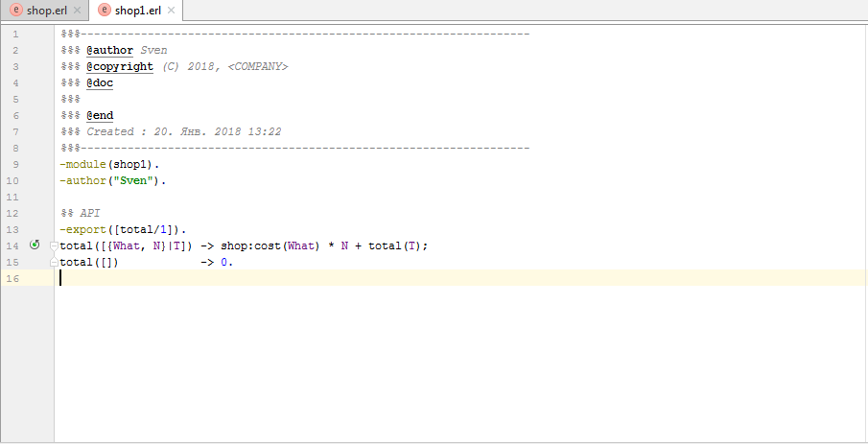Click total([]) clause on line 15
This screenshot has width=868, height=444.
tap(89, 262)
